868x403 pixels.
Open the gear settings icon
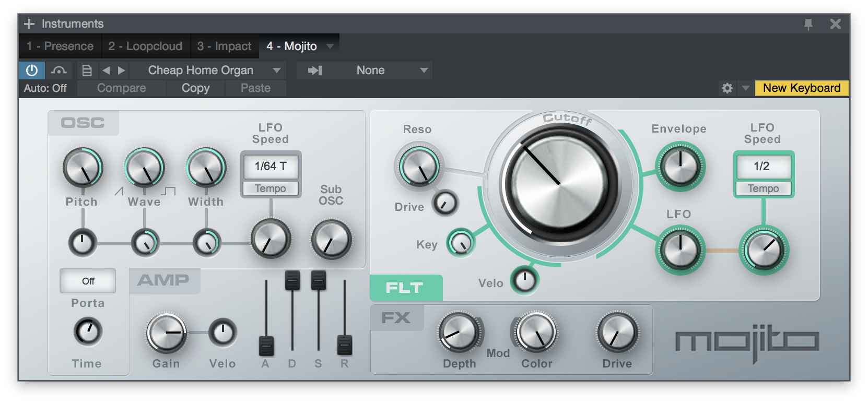(727, 88)
